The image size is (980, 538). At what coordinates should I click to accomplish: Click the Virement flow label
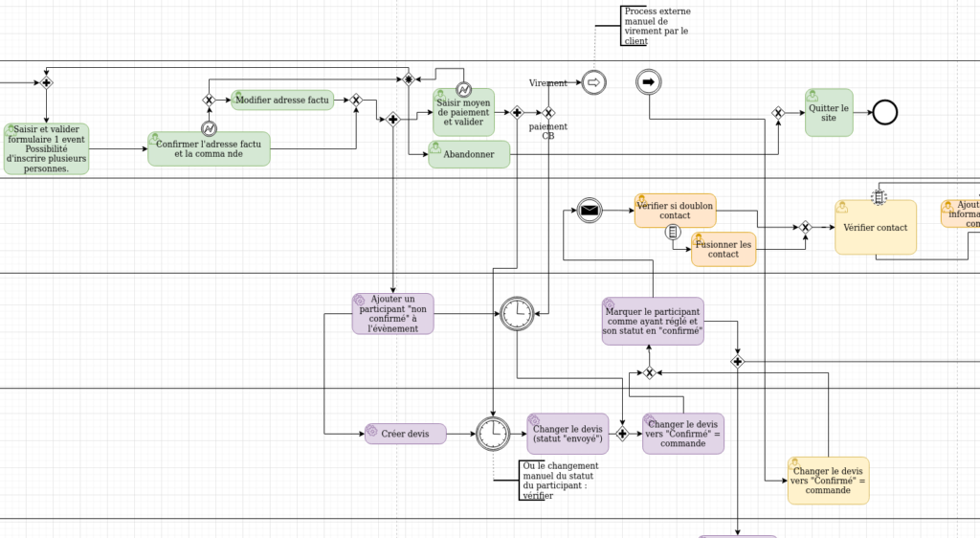[548, 82]
